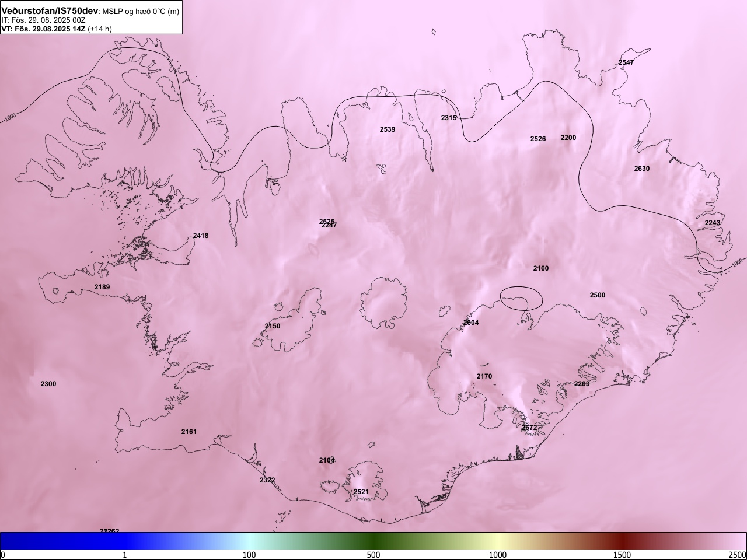This screenshot has height=560, width=747.
Task: Click the 2526 height value label
Action: [x=538, y=139]
